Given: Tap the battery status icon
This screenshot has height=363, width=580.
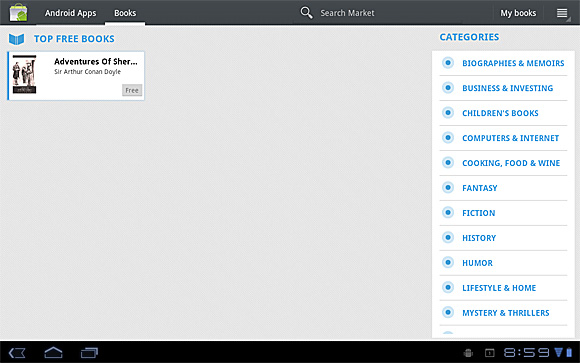Looking at the screenshot, I should coord(569,352).
